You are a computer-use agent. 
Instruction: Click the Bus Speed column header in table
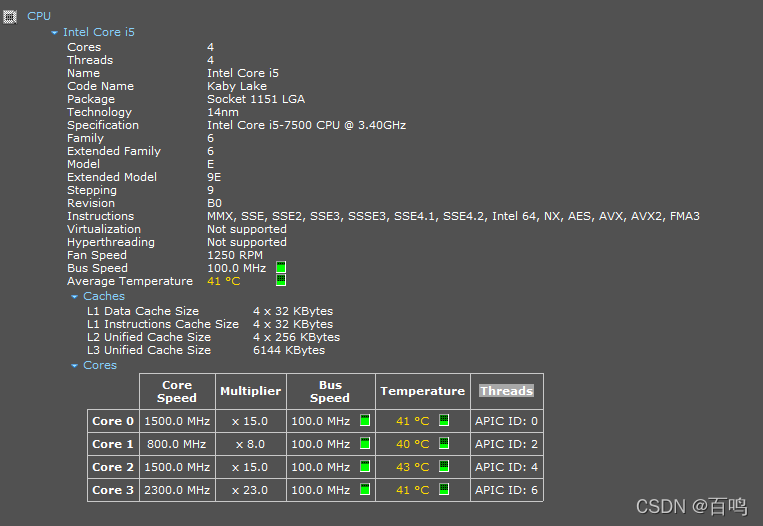click(330, 391)
